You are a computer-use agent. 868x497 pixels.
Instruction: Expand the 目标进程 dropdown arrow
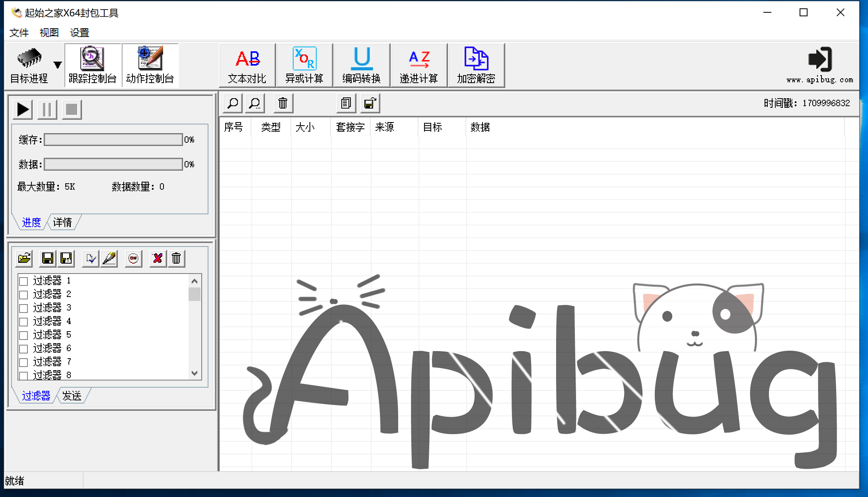57,65
